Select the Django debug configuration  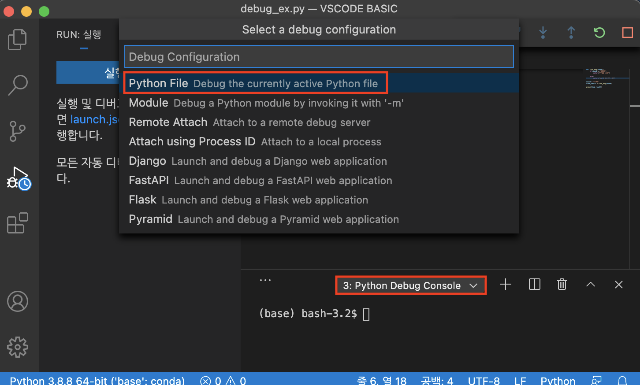pos(319,161)
